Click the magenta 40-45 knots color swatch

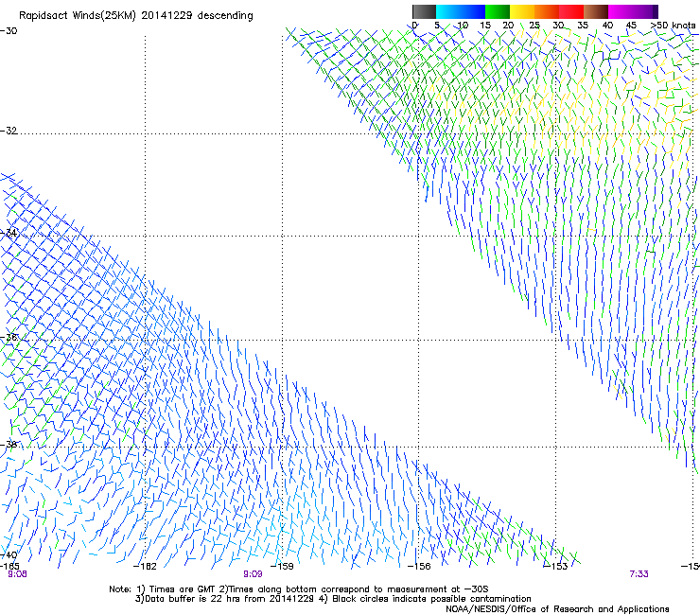point(621,11)
